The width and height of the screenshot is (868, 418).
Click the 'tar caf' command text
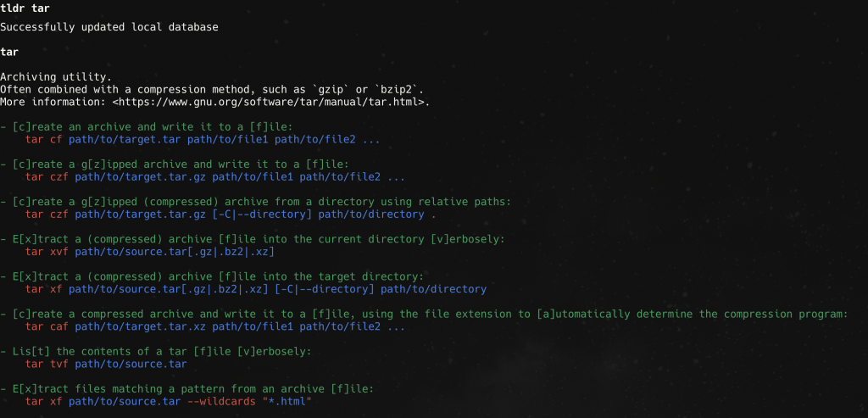(47, 326)
